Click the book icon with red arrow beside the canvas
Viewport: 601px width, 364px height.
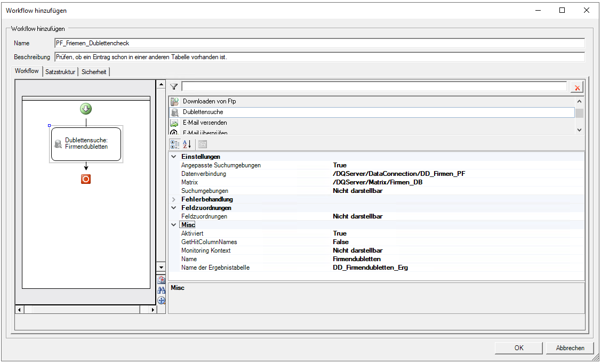162,280
